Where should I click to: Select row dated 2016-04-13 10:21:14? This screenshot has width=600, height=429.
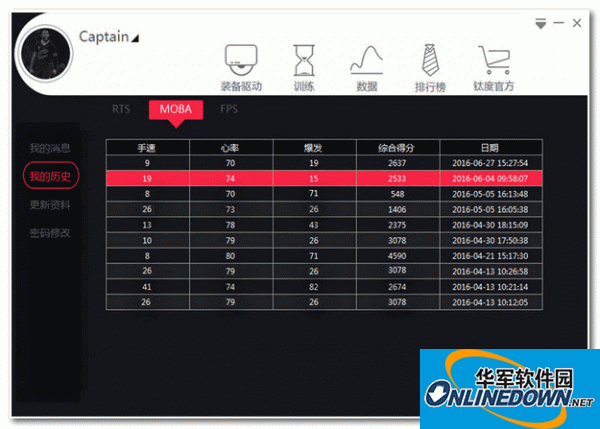tap(324, 287)
